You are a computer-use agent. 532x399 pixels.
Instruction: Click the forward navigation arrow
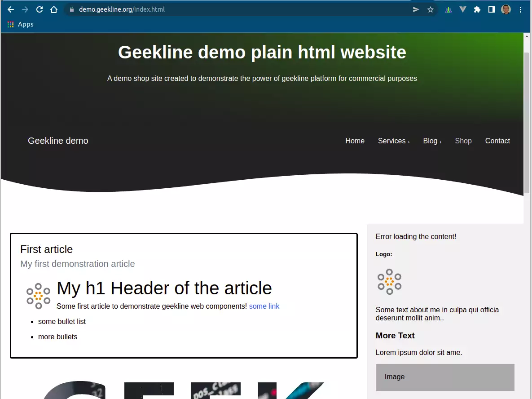pos(25,9)
